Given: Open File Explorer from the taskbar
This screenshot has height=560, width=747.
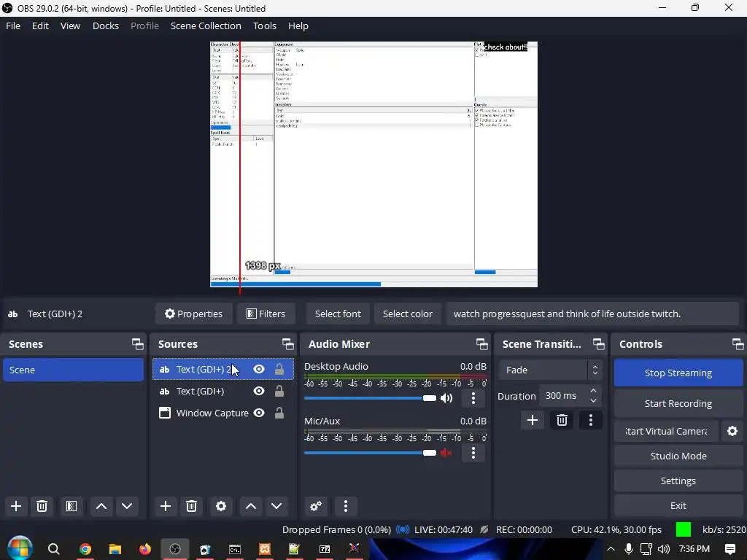Looking at the screenshot, I should tap(115, 549).
